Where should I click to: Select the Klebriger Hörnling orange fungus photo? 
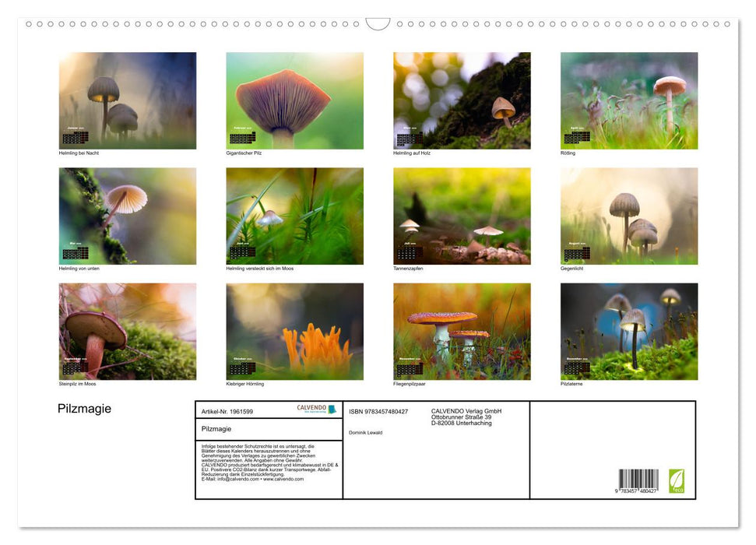(294, 331)
